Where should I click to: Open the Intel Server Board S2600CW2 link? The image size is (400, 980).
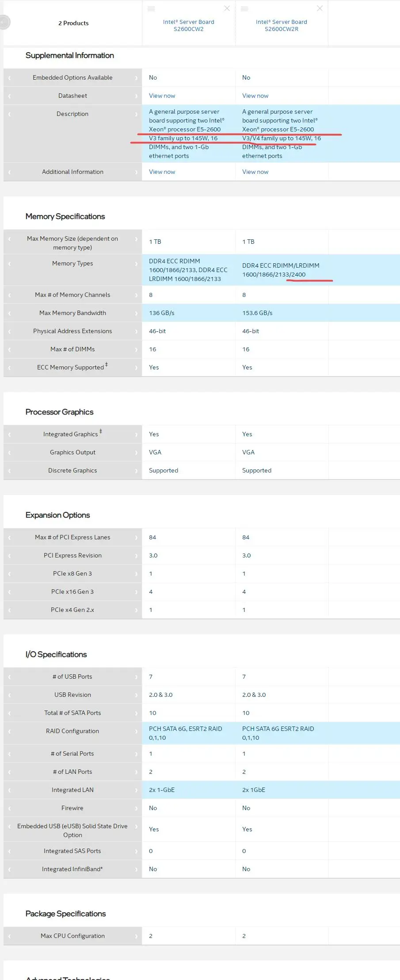point(188,25)
